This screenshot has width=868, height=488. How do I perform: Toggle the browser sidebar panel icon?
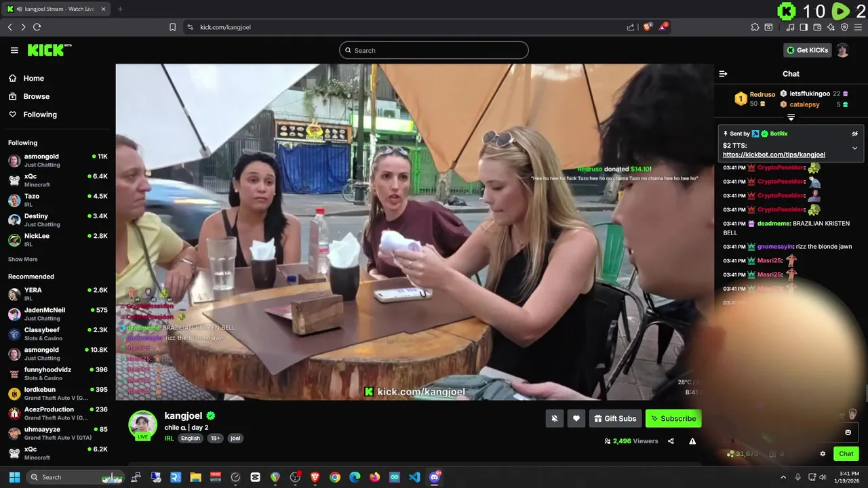pos(804,27)
